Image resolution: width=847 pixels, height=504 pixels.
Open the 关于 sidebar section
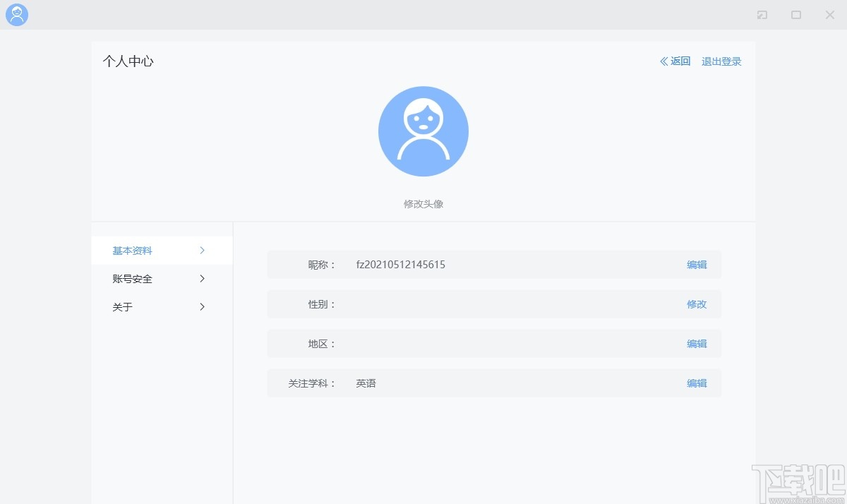(122, 306)
